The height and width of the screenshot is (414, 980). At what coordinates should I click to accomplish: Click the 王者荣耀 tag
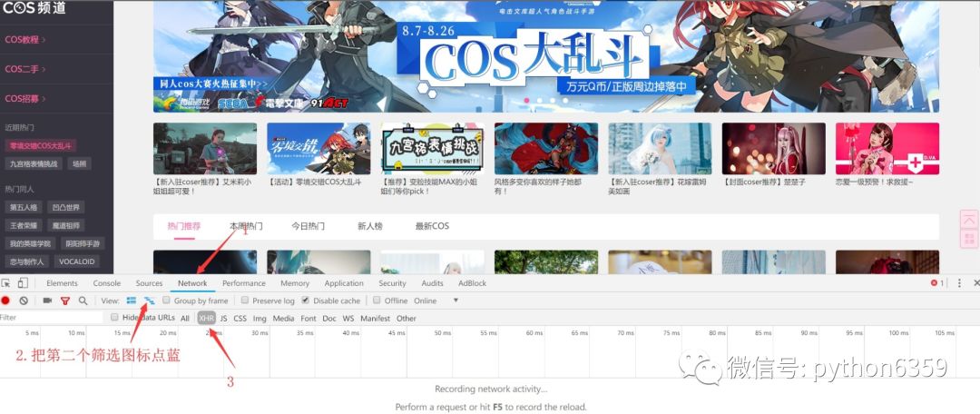(x=23, y=225)
